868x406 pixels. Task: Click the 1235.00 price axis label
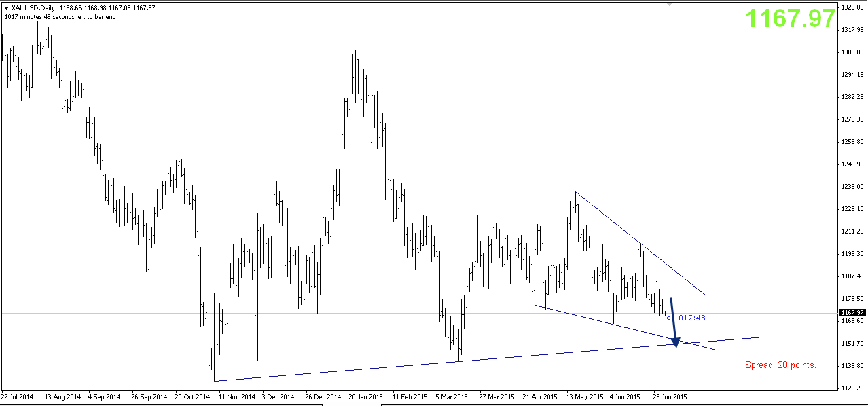pyautogui.click(x=852, y=187)
